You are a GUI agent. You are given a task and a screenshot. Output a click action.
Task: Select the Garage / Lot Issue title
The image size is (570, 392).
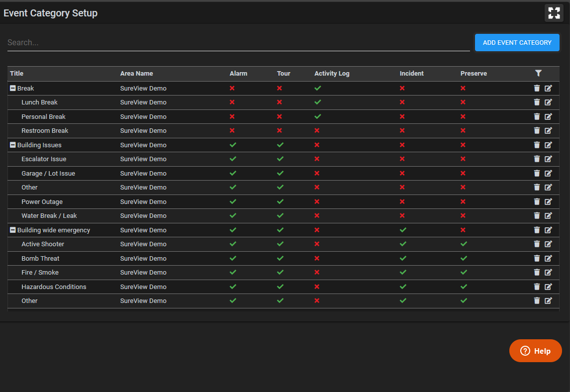48,174
